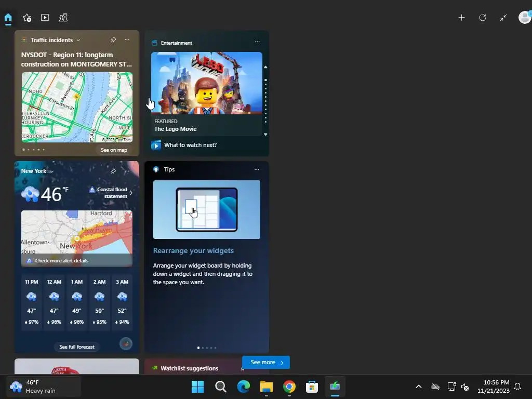Select the 2 AM hourly forecast
This screenshot has height=399, width=532.
pos(99,302)
